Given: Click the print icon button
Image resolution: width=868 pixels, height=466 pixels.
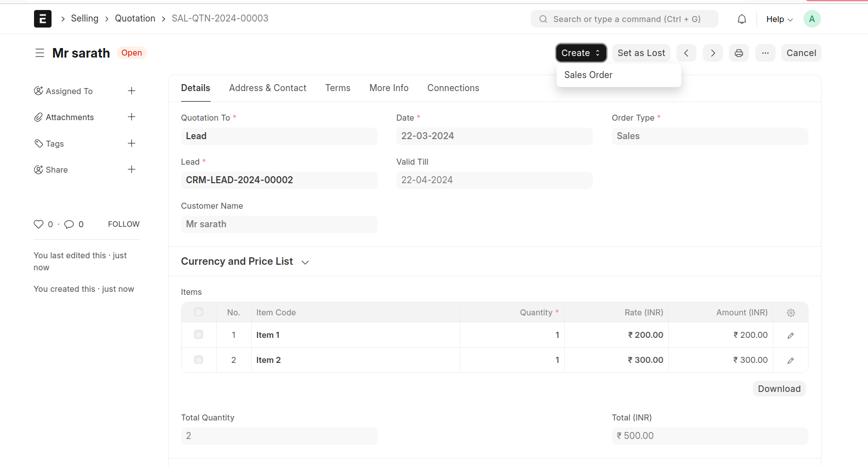Looking at the screenshot, I should (x=738, y=53).
